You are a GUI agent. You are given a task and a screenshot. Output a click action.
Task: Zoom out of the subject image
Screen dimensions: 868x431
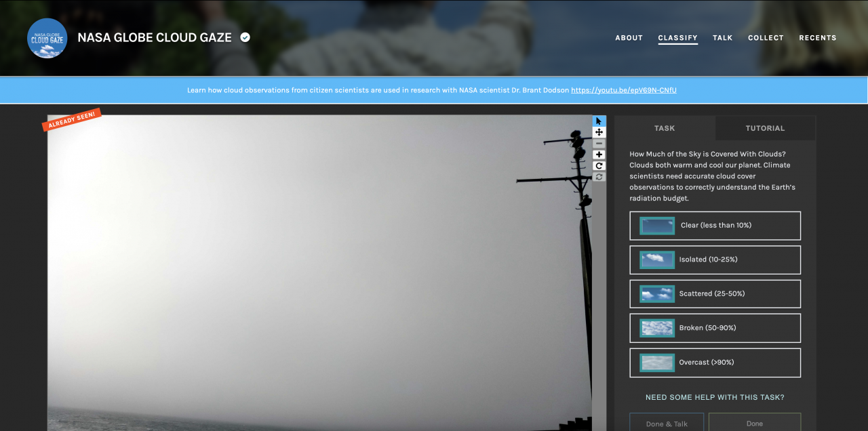pyautogui.click(x=599, y=144)
